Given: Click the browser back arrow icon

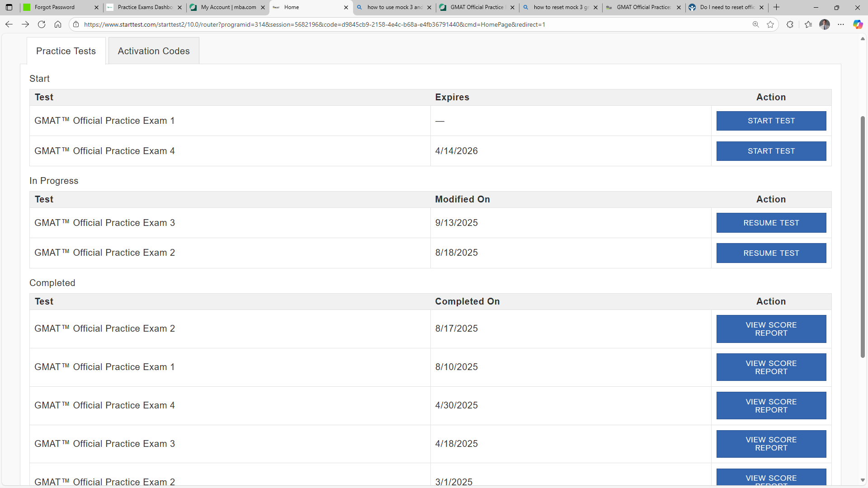Looking at the screenshot, I should pos(9,24).
